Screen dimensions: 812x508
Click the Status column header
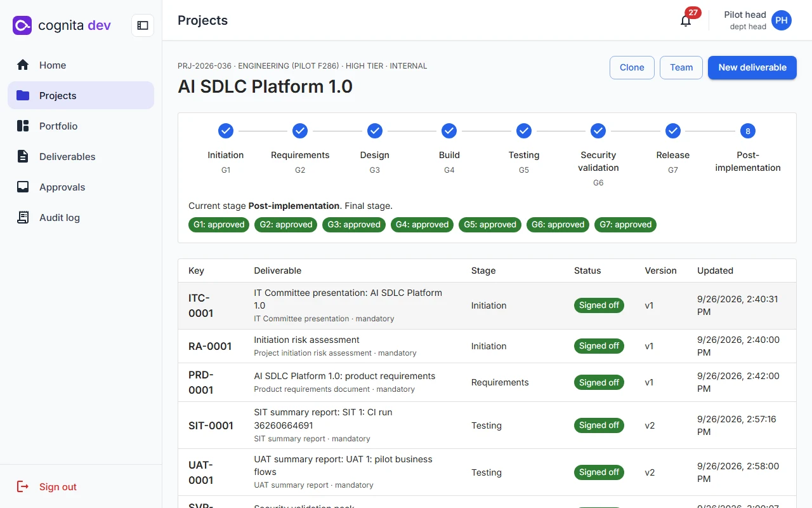pos(587,271)
